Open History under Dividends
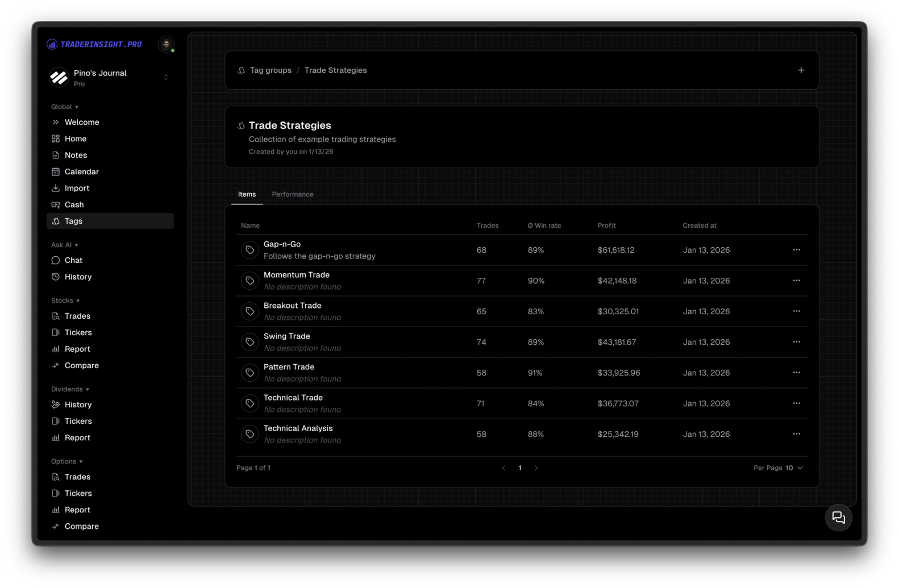Viewport: 899px width, 588px height. [x=110, y=404]
